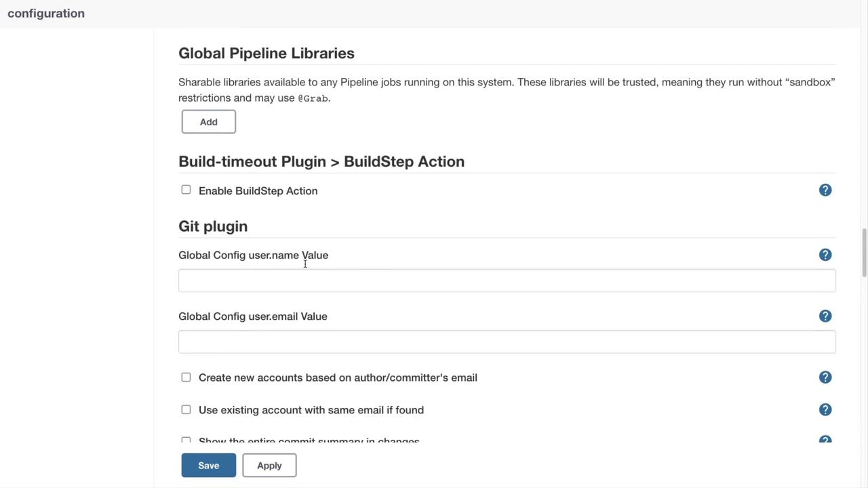Open help for Create new accounts option
This screenshot has width=868, height=488.
pyautogui.click(x=825, y=378)
